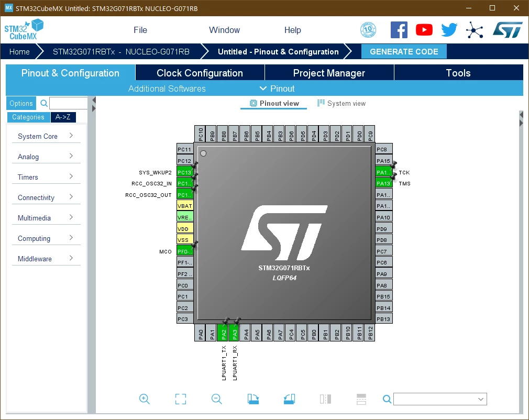Viewport: 529px width, 420px height.
Task: Select the Categories list mode
Action: [x=28, y=117]
